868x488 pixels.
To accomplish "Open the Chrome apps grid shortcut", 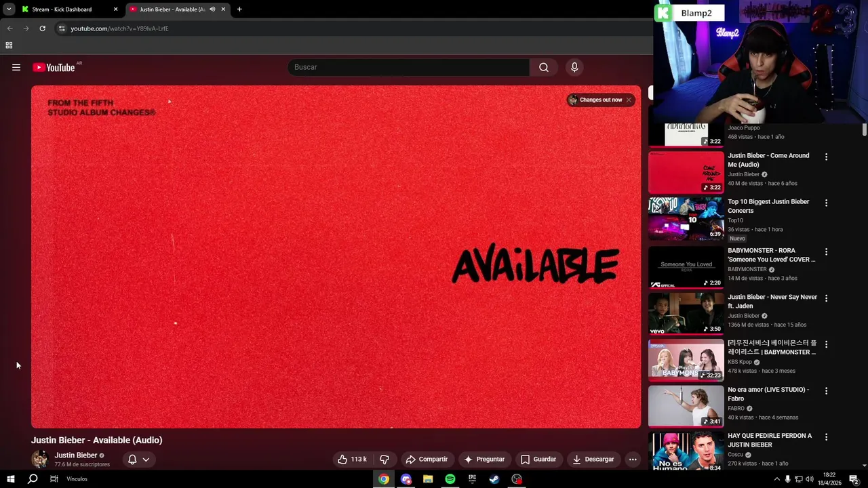I will point(9,45).
